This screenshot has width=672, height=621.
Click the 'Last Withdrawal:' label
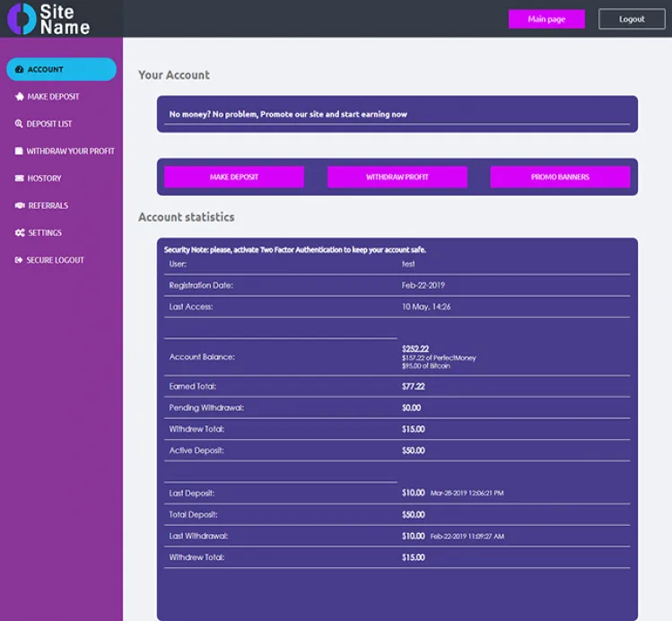198,536
